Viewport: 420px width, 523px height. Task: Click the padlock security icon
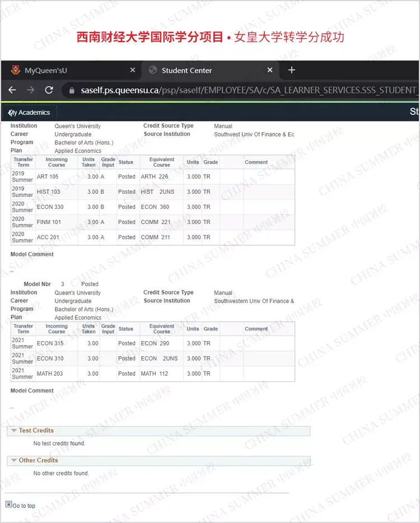coord(71,90)
